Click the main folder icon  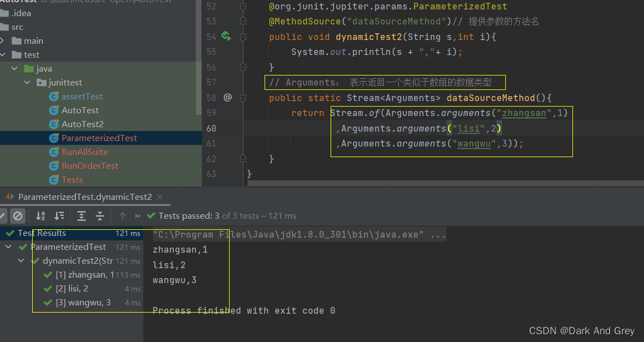click(x=17, y=41)
